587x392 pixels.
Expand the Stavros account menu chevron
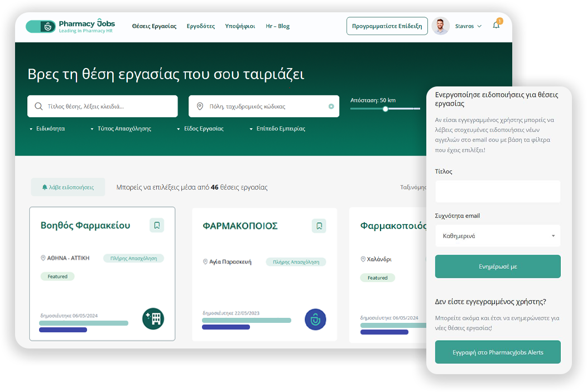pyautogui.click(x=479, y=26)
